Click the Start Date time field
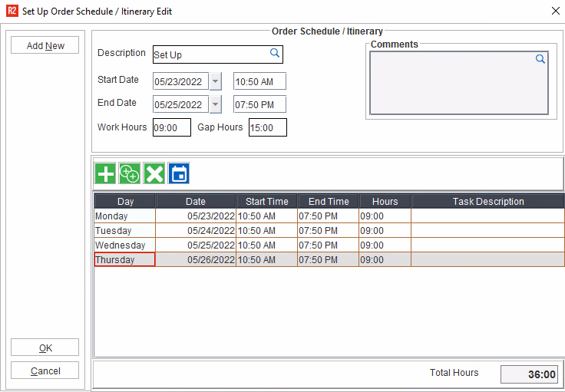 click(259, 82)
